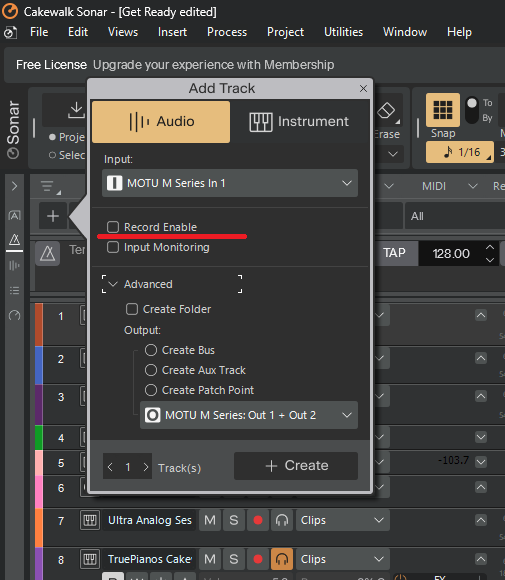505x580 pixels.
Task: Decrease the track count with left arrow
Action: click(110, 467)
